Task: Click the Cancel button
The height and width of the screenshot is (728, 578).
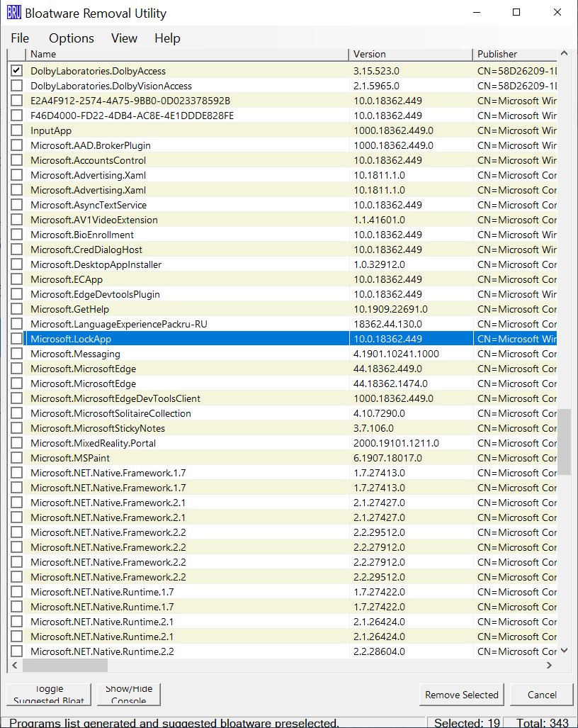Action: [x=542, y=695]
